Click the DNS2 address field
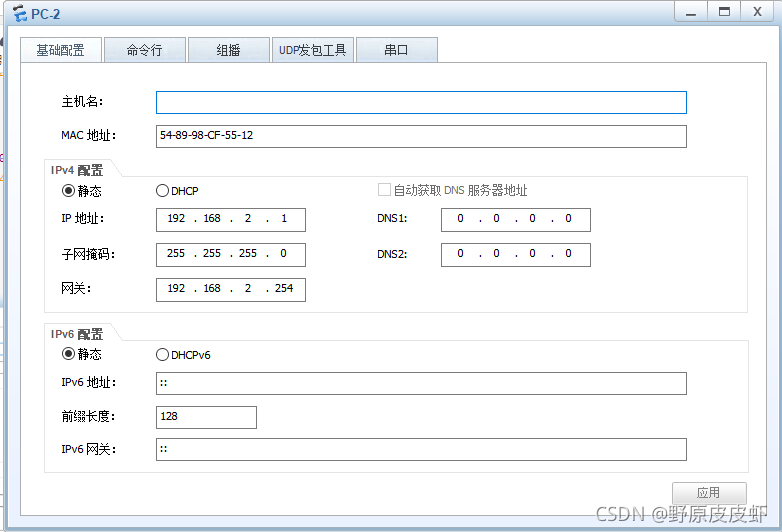This screenshot has width=782, height=532. point(516,254)
